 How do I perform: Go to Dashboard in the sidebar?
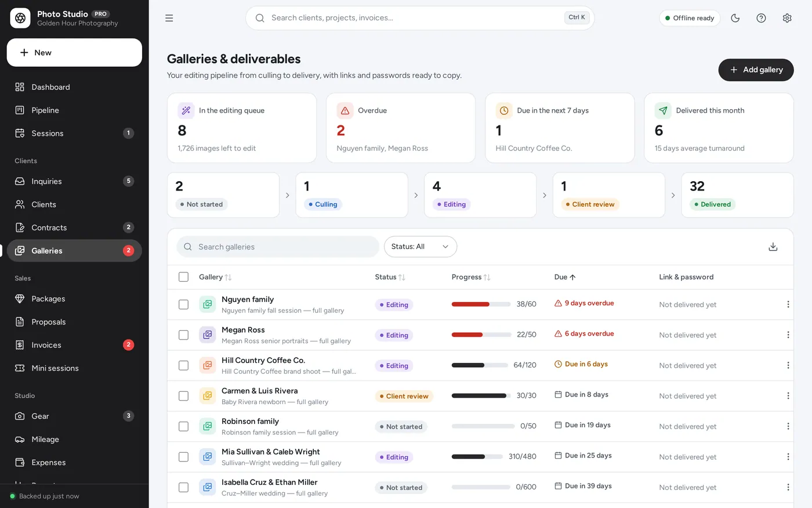click(74, 87)
